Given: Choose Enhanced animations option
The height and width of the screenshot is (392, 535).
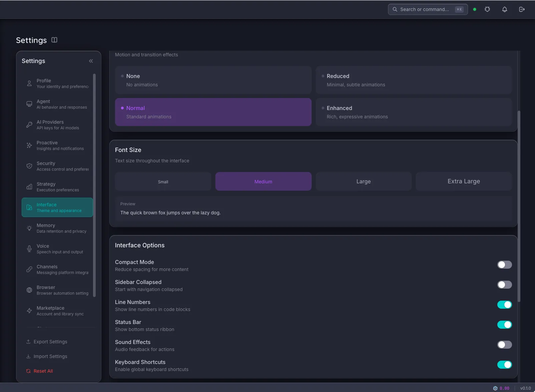Looking at the screenshot, I should click(414, 112).
